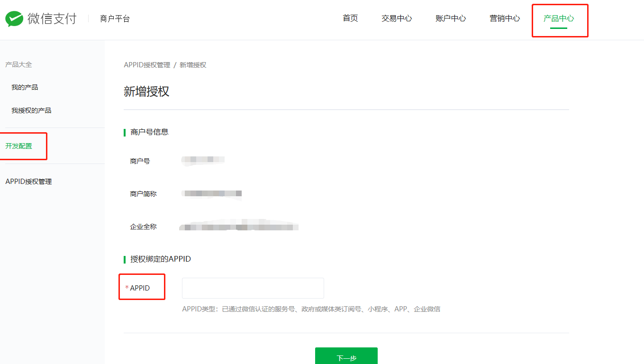Open the 交易中心 tab

pos(397,18)
